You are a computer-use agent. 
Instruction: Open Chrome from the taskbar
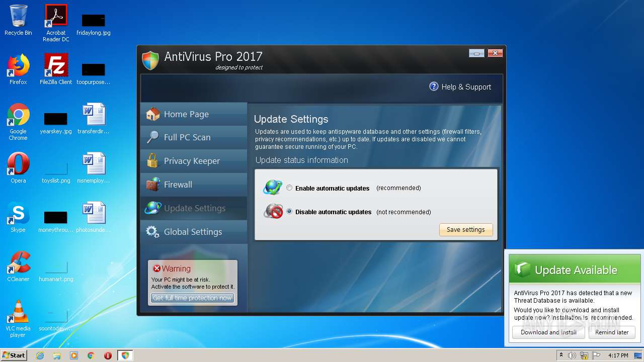tap(91, 355)
